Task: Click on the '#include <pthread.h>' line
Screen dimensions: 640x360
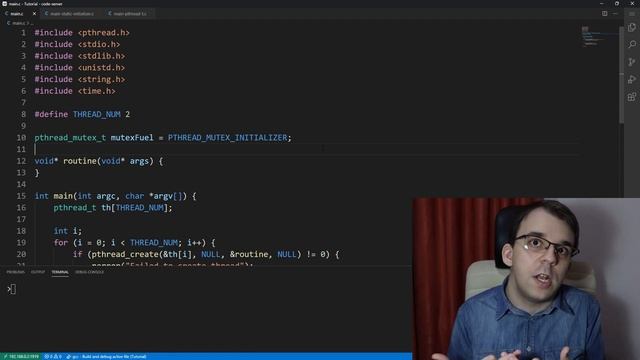Action: click(x=82, y=33)
